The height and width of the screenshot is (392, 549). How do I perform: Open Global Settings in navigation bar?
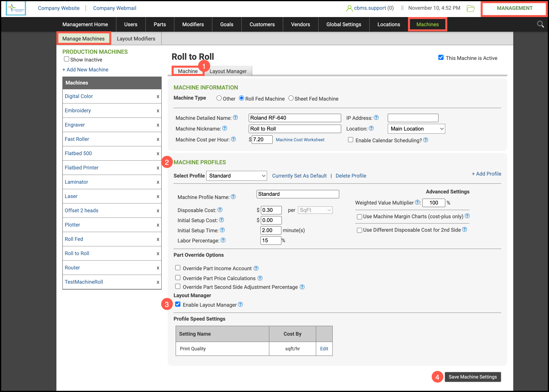click(x=343, y=24)
